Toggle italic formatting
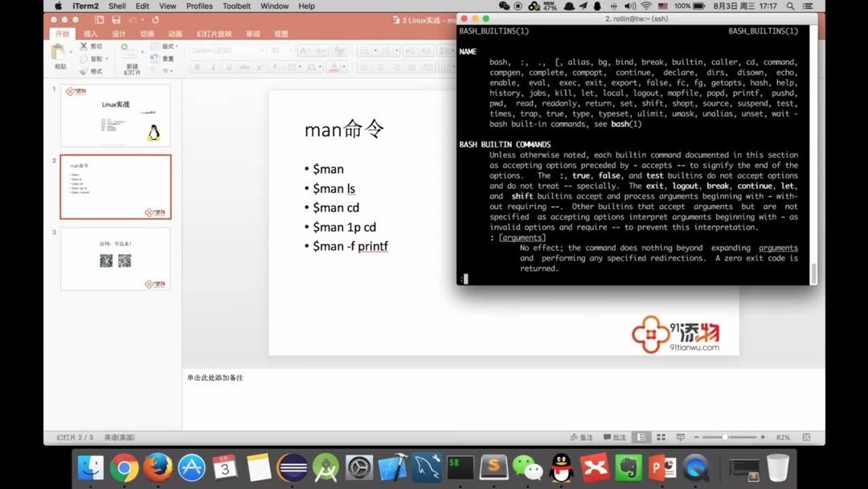 (x=212, y=67)
